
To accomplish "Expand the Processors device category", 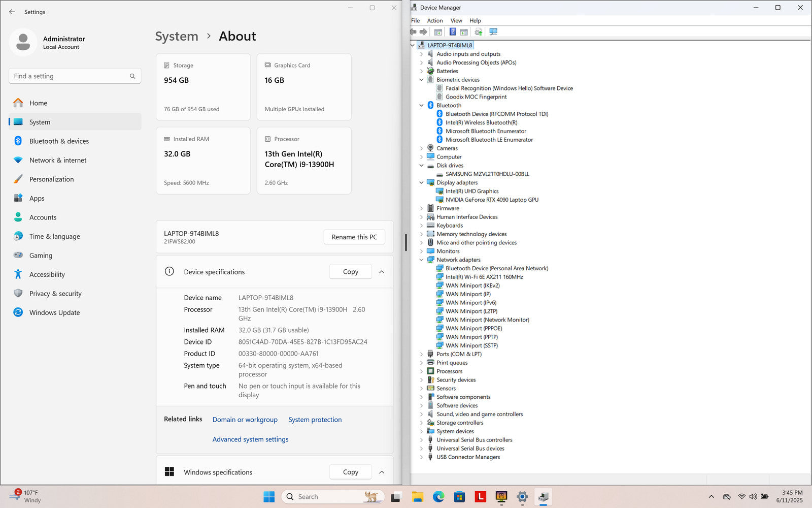I will 421,371.
